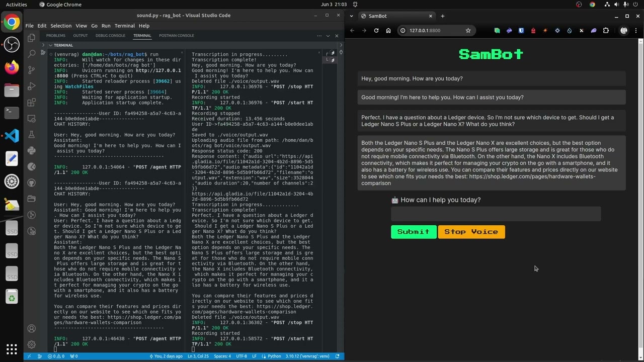
Task: Click Ln 3, Col 25 in status bar
Action: point(198,356)
